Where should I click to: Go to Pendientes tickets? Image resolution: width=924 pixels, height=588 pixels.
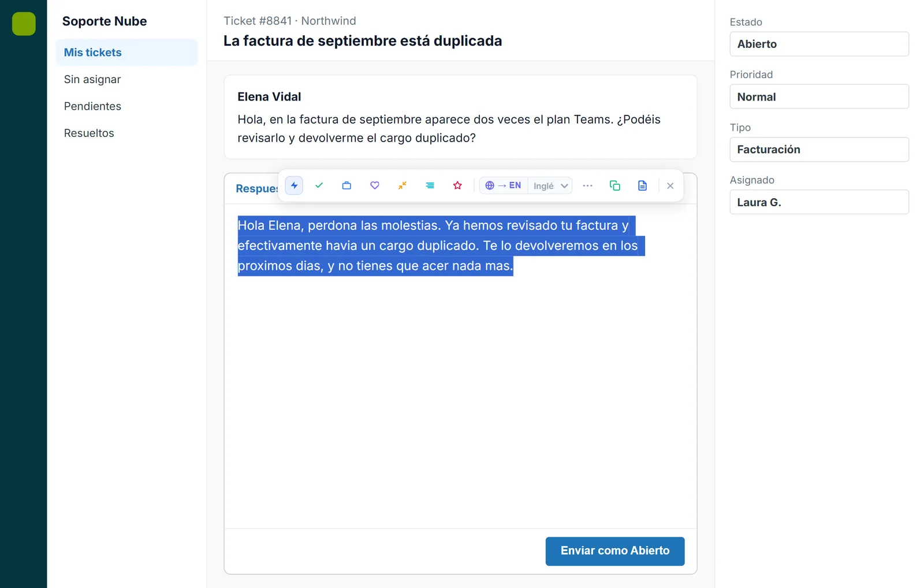126,106
